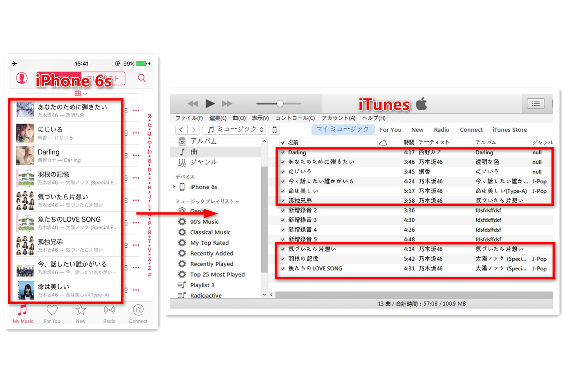The height and width of the screenshot is (392, 565).
Task: Open the My Top Rated playlist
Action: [x=209, y=243]
